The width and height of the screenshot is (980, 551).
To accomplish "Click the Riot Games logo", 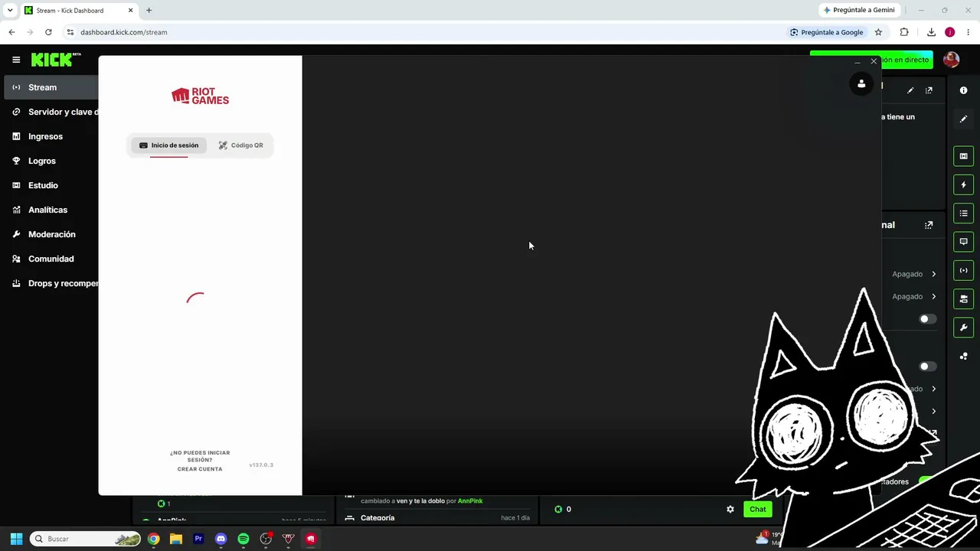I will (x=200, y=96).
